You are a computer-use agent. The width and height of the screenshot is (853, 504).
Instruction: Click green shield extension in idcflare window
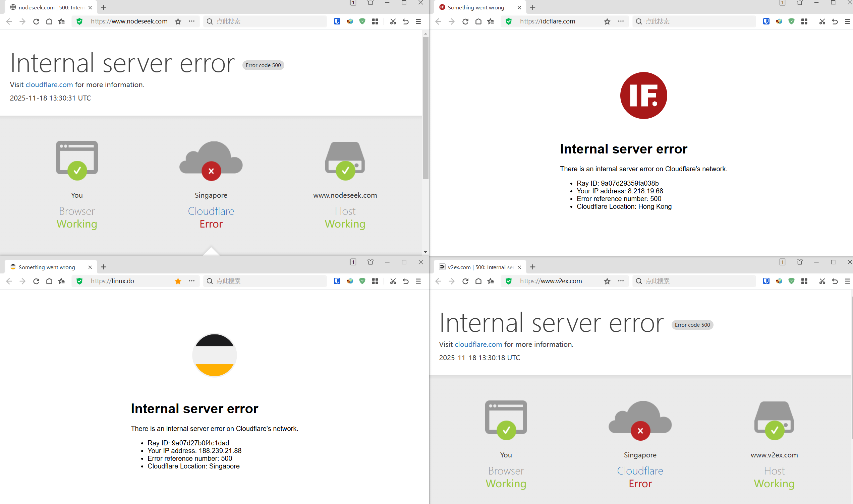click(792, 21)
